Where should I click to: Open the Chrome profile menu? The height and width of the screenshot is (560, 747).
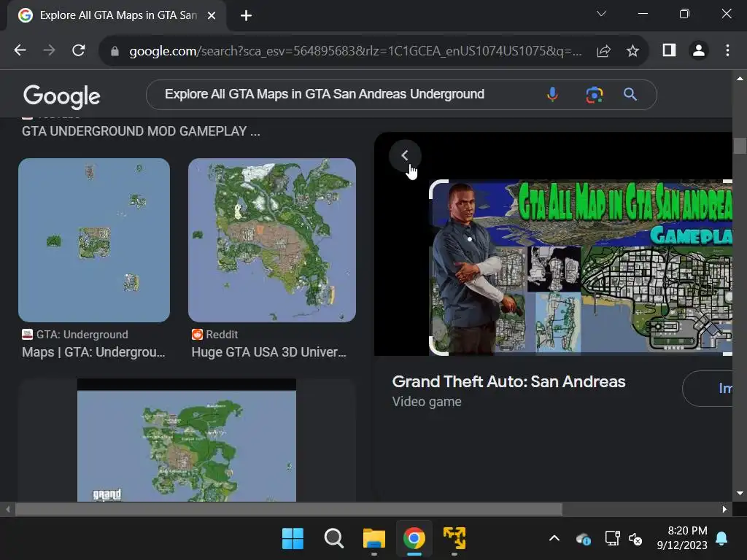point(699,50)
